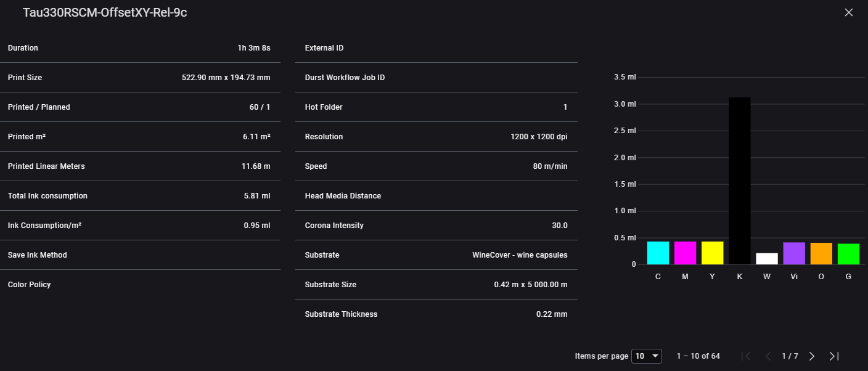Image resolution: width=868 pixels, height=371 pixels.
Task: Click the job title Tau330RSCM-OffsetXY-Rel-9c
Action: point(105,13)
